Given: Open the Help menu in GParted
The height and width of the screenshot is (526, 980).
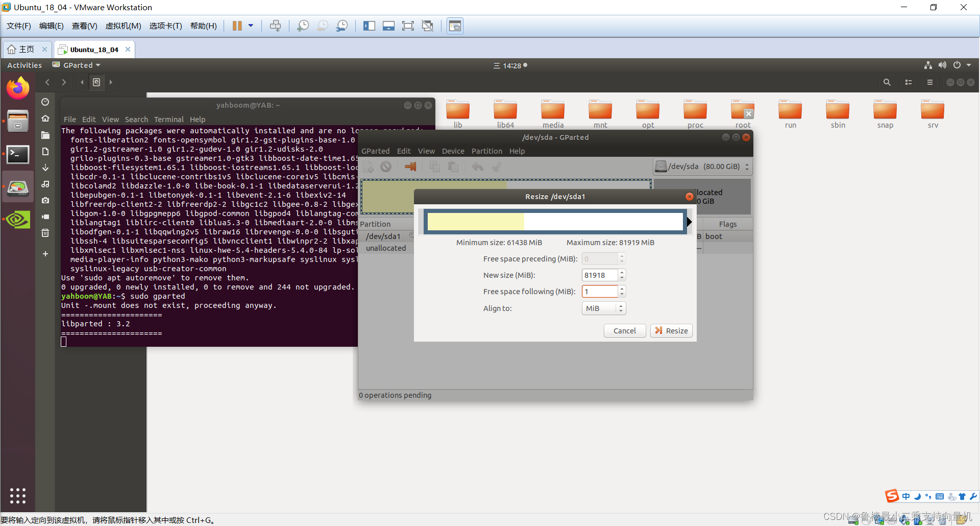Looking at the screenshot, I should (x=517, y=151).
